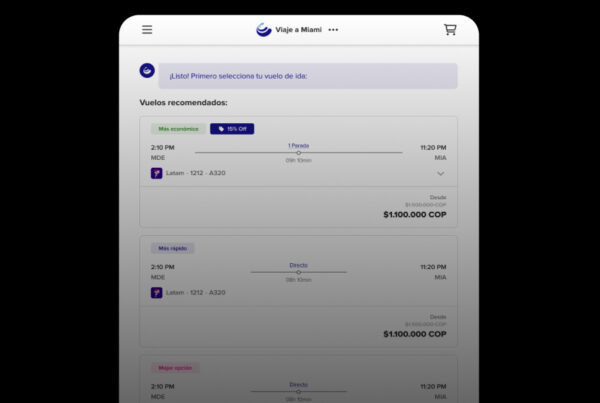Click 2:10 PM departure in Más rápido card
Viewport: 600px width, 403px height.
pos(163,267)
